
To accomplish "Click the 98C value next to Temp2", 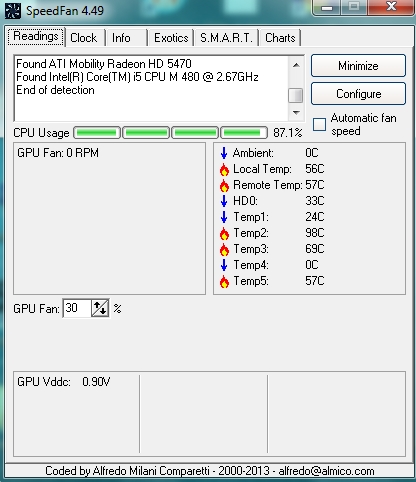I will click(x=315, y=233).
